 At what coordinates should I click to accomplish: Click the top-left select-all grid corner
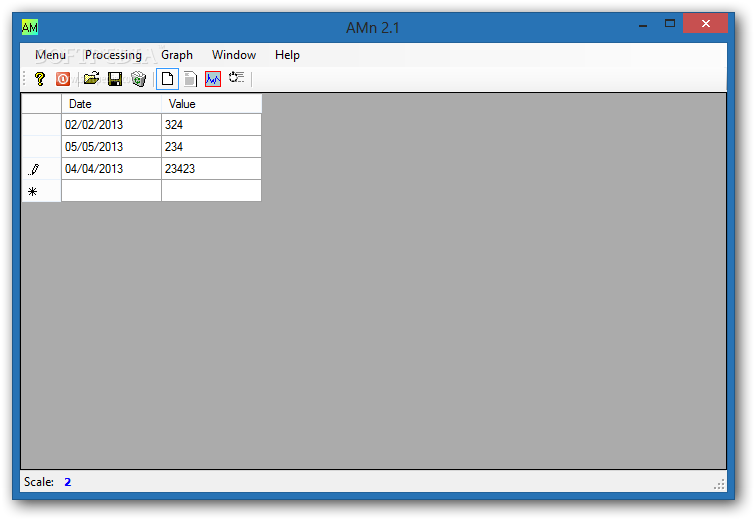pos(41,104)
